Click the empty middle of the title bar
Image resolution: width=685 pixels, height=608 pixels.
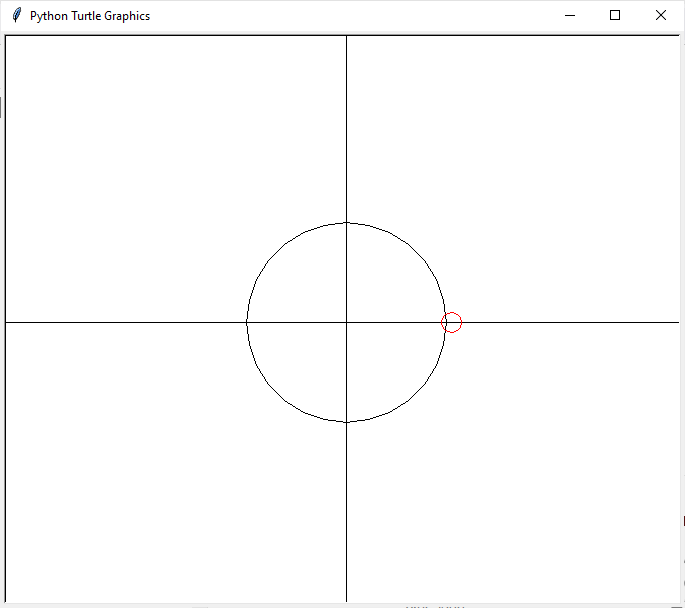(350, 15)
